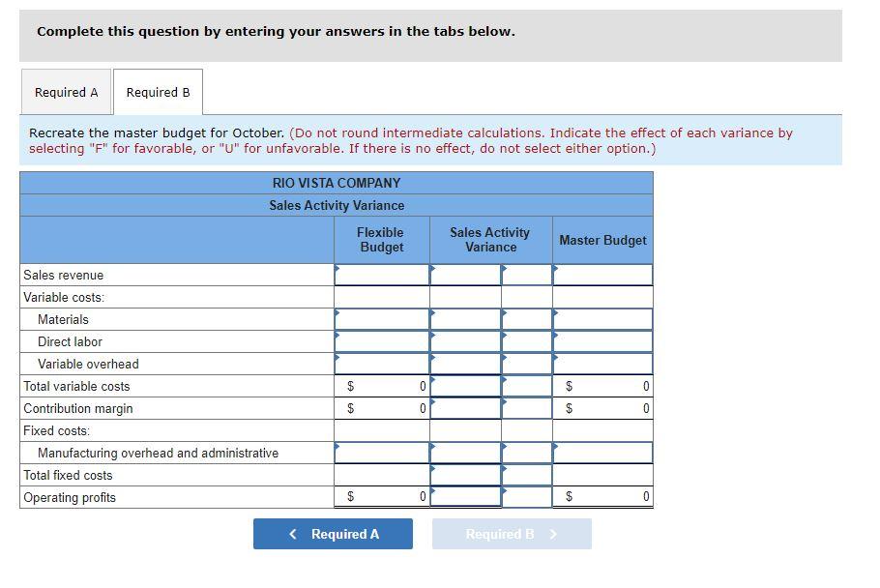Screen dimensions: 880x588
Task: Enter the Total fixed costs variance amount
Action: pos(464,475)
